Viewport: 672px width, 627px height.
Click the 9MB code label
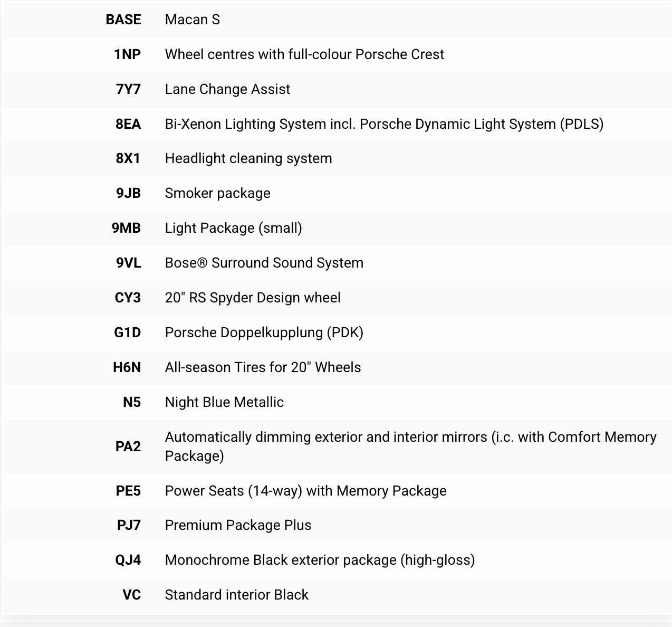coord(126,228)
